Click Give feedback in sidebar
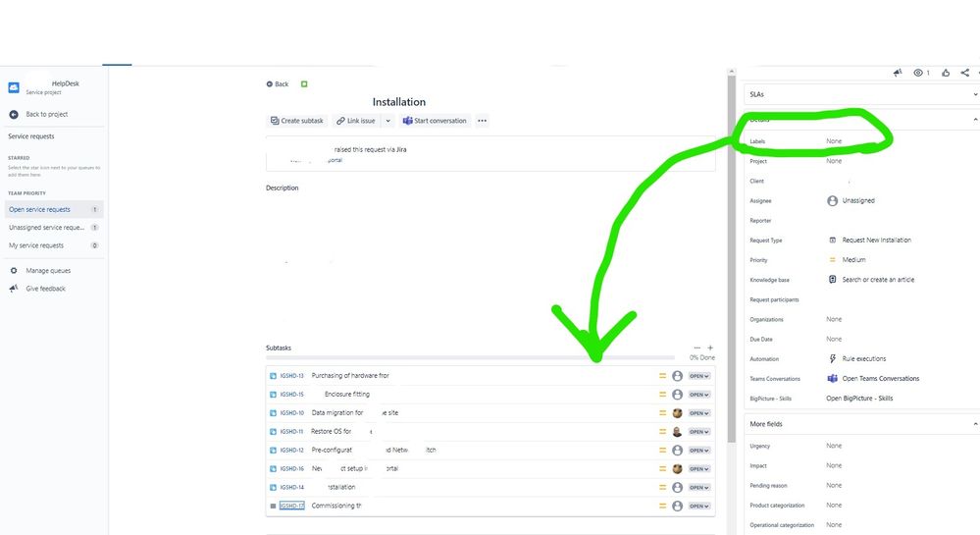The height and width of the screenshot is (535, 980). tap(46, 289)
